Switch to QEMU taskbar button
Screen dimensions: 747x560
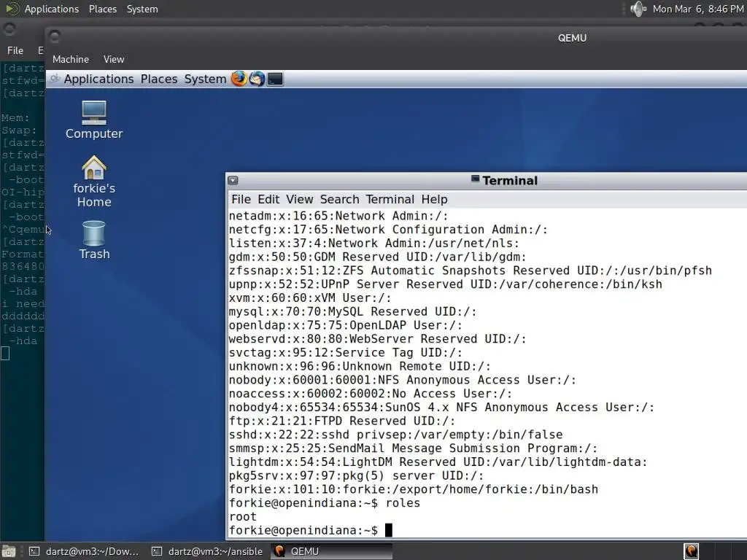(332, 551)
